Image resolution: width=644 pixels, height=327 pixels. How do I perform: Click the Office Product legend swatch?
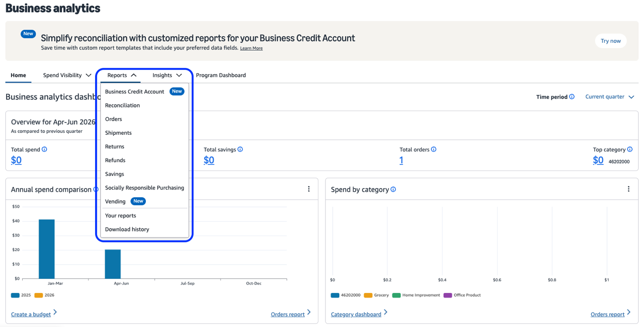447,295
